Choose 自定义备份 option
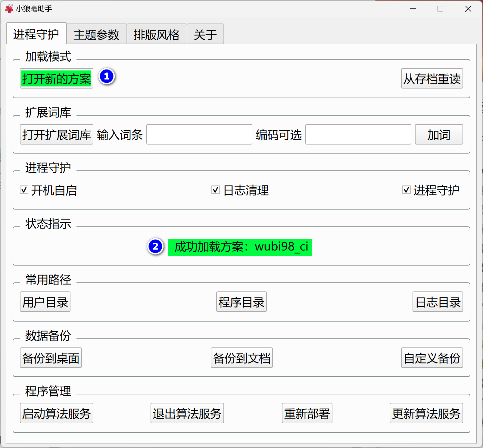 (432, 358)
